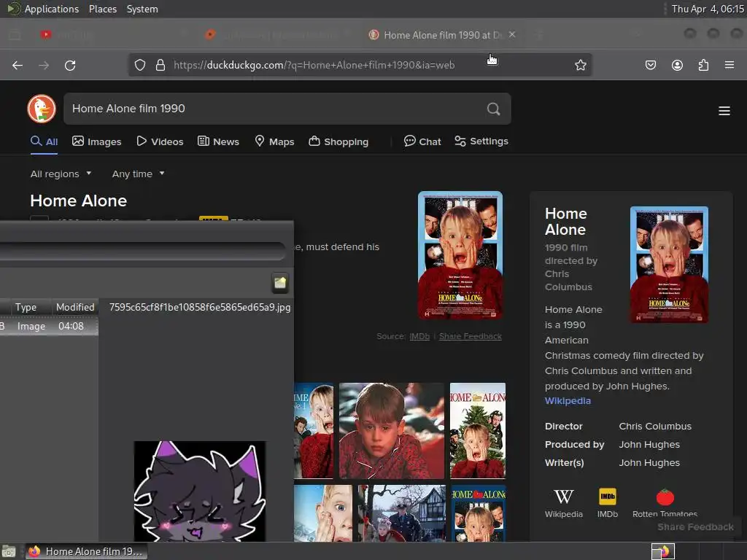Click the poster thumbnail in the info panel
The height and width of the screenshot is (560, 747).
click(x=669, y=265)
